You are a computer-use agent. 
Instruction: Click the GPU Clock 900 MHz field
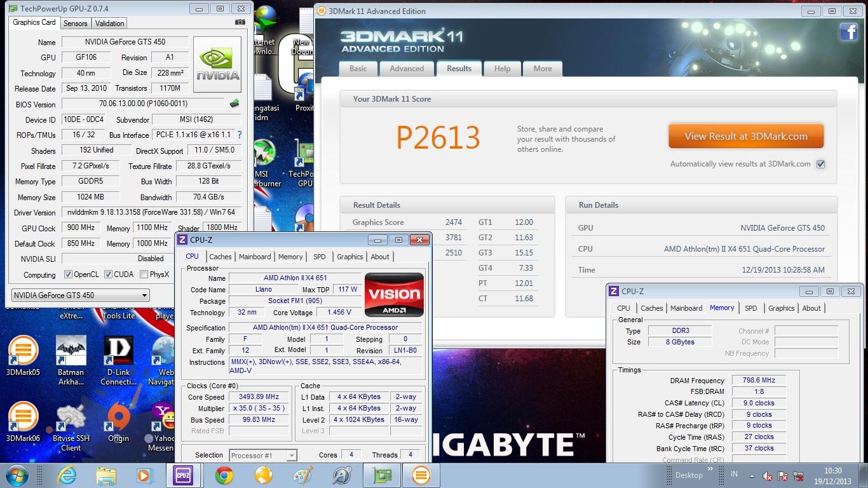click(81, 228)
